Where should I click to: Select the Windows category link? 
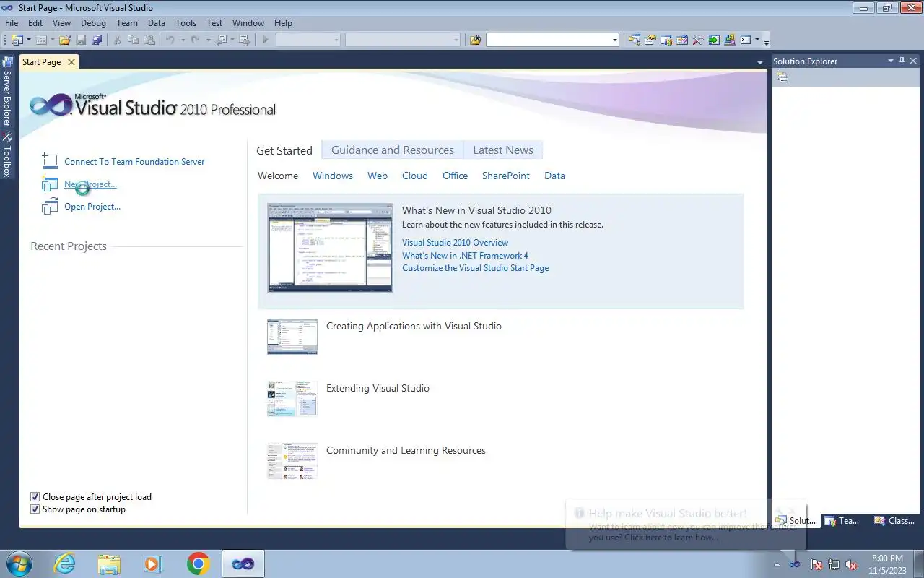[x=333, y=176]
